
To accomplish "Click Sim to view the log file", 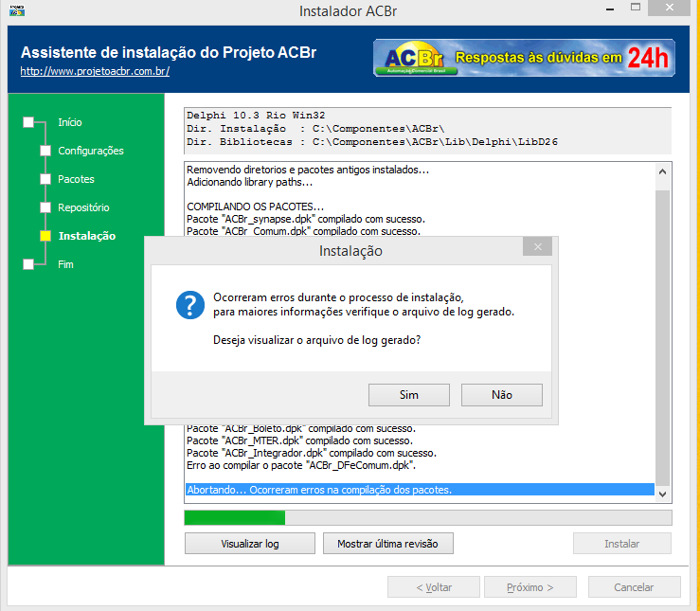I will [x=408, y=394].
